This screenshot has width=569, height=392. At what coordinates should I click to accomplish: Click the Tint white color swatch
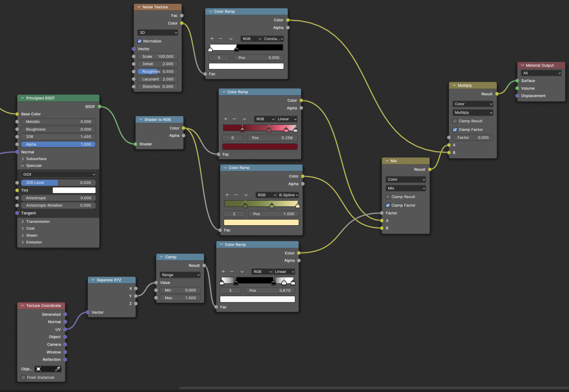pos(74,190)
